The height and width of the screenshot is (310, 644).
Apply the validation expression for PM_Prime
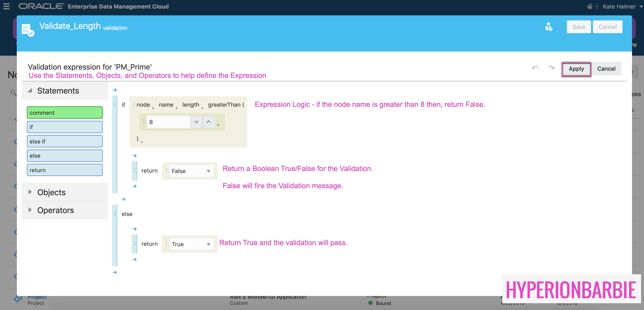(576, 69)
